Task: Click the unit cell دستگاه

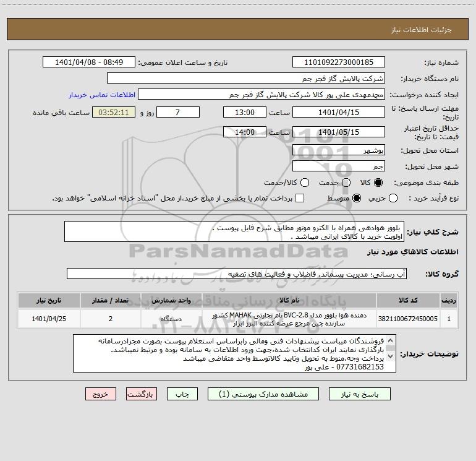Action: (x=171, y=319)
